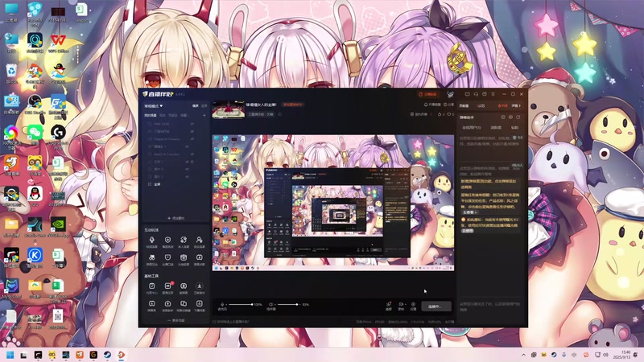The image size is (644, 362).
Task: Expand the 更多功能 more functions link
Action: 176,320
